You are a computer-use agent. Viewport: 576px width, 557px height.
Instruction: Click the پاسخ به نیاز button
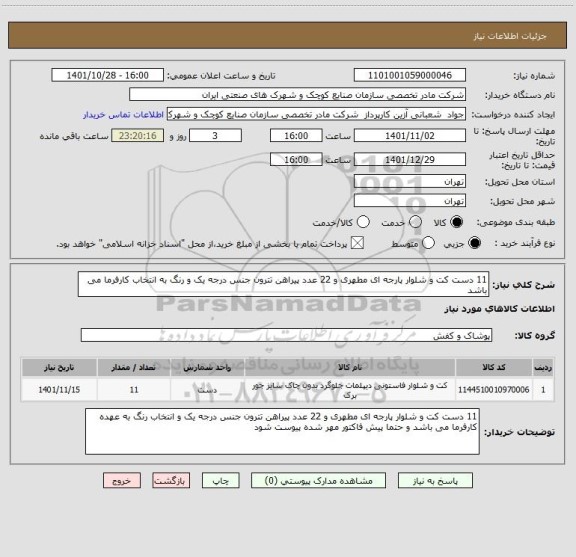coord(435,481)
